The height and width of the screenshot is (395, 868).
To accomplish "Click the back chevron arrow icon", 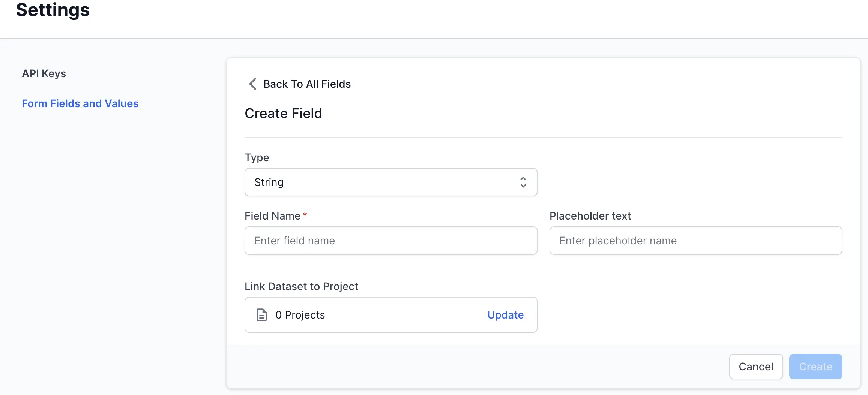I will point(253,84).
